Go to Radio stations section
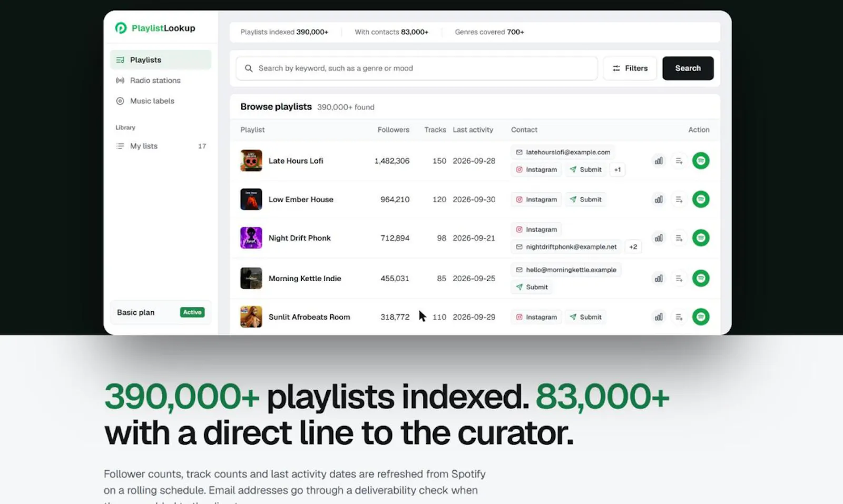843x504 pixels. [x=161, y=80]
